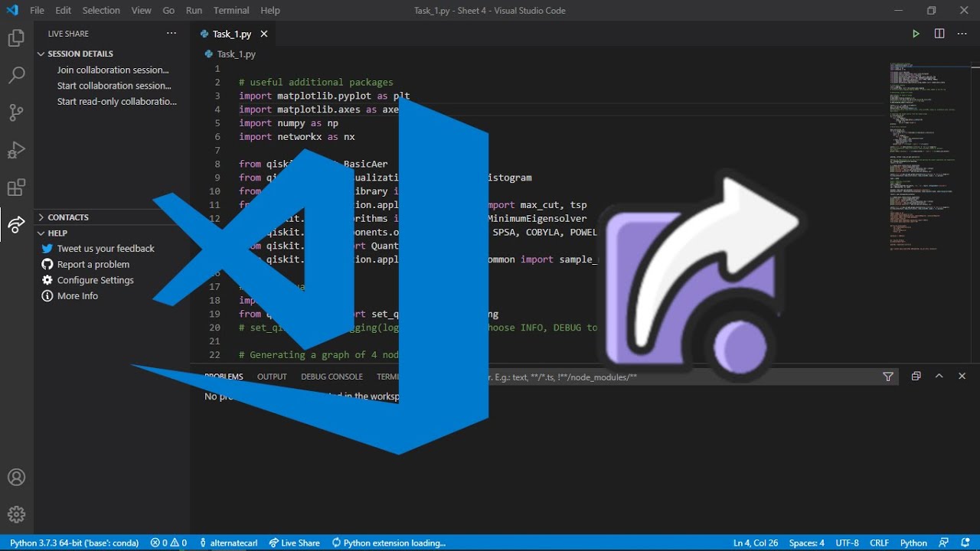Split the editor to the right
The width and height of the screenshot is (980, 551).
click(x=939, y=34)
